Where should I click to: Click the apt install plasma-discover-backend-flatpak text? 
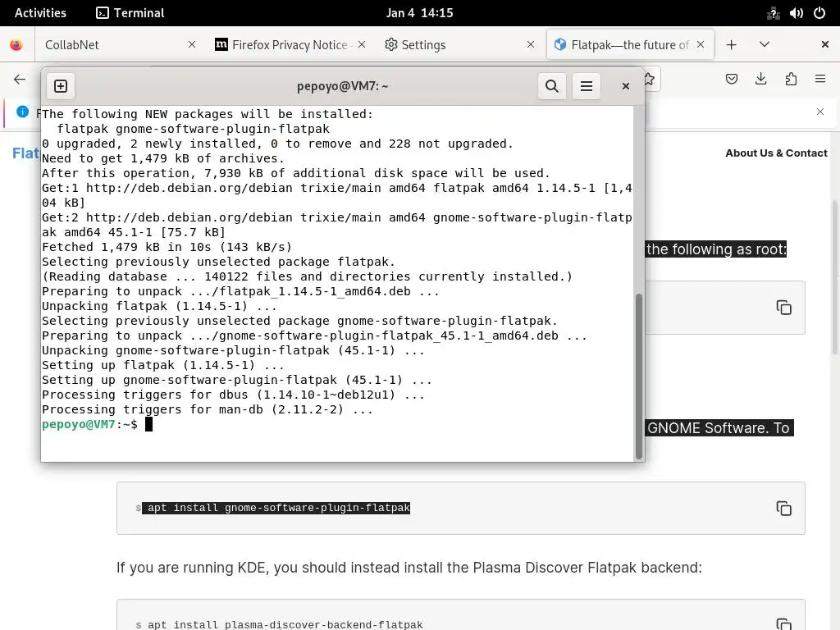285,624
